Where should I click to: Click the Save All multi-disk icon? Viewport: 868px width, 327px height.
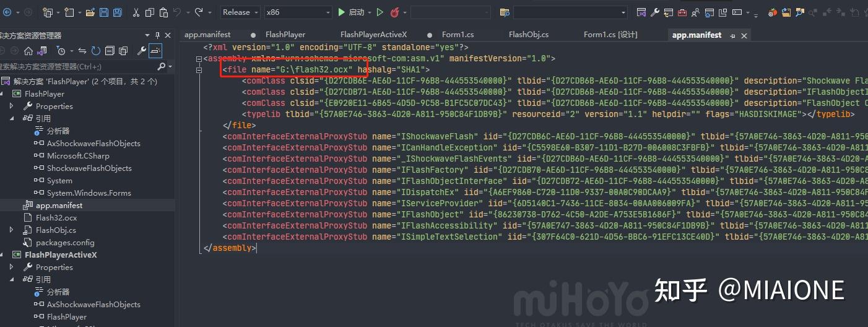click(x=117, y=12)
